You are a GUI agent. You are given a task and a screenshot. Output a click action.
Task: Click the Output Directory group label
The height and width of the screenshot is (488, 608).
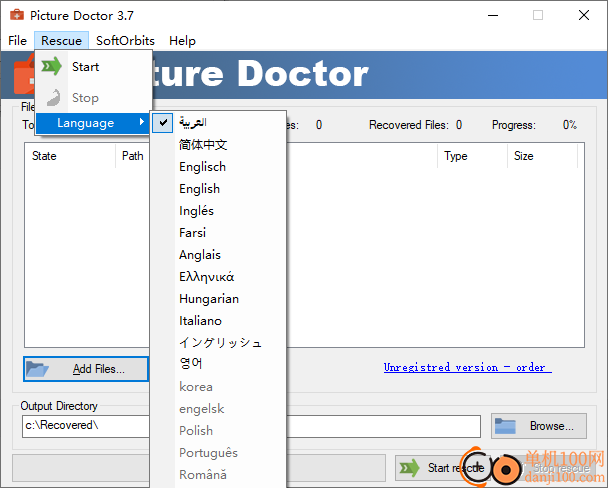pyautogui.click(x=59, y=406)
